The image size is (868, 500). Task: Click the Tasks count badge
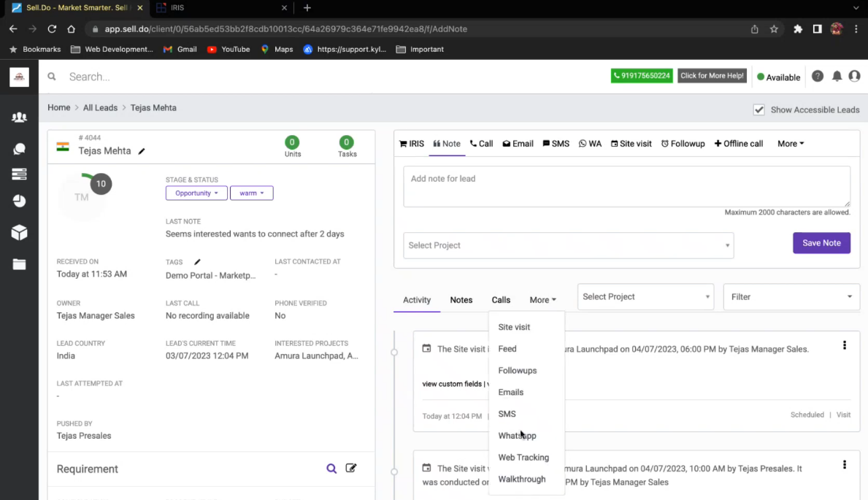point(347,142)
